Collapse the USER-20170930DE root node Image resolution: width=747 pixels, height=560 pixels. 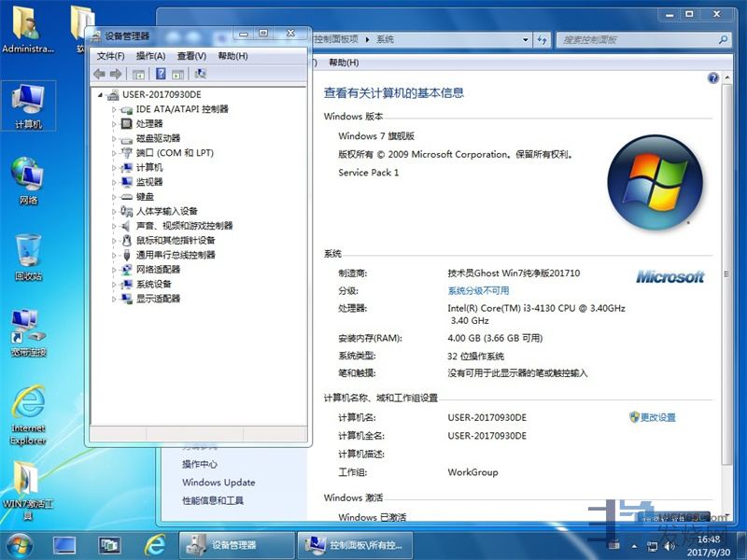pyautogui.click(x=100, y=94)
